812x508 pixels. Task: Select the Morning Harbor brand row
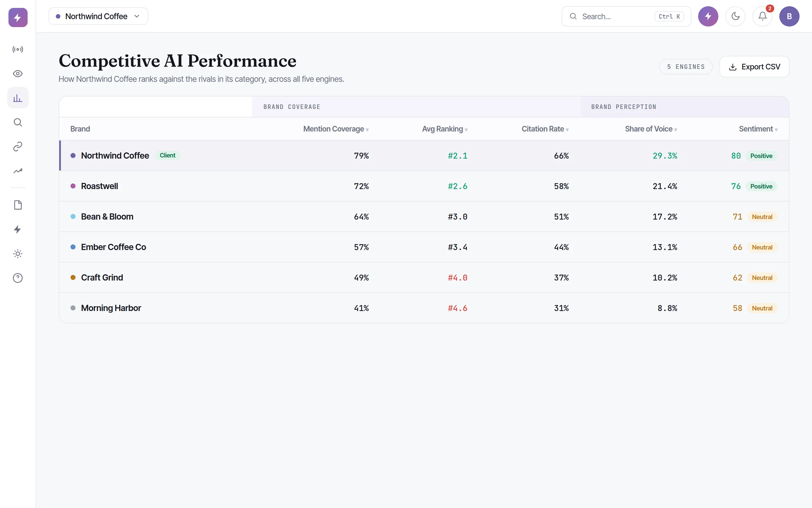tap(424, 308)
